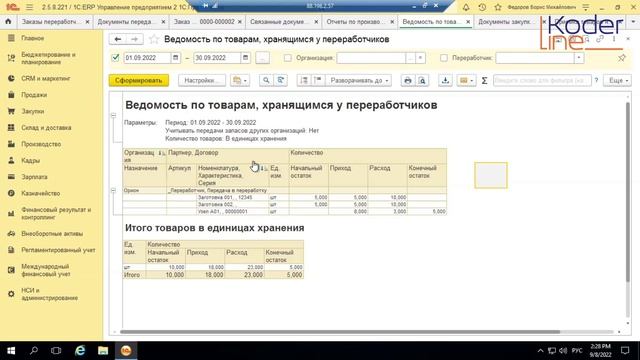Viewport: 640px width, 360px height.
Task: Open the Настройки report settings
Action: tap(202, 80)
